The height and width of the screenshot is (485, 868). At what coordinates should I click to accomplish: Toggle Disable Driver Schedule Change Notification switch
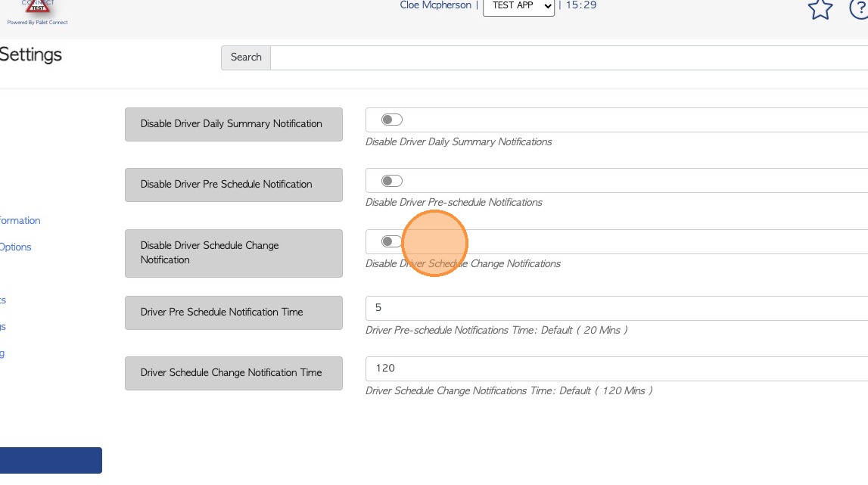click(x=391, y=241)
